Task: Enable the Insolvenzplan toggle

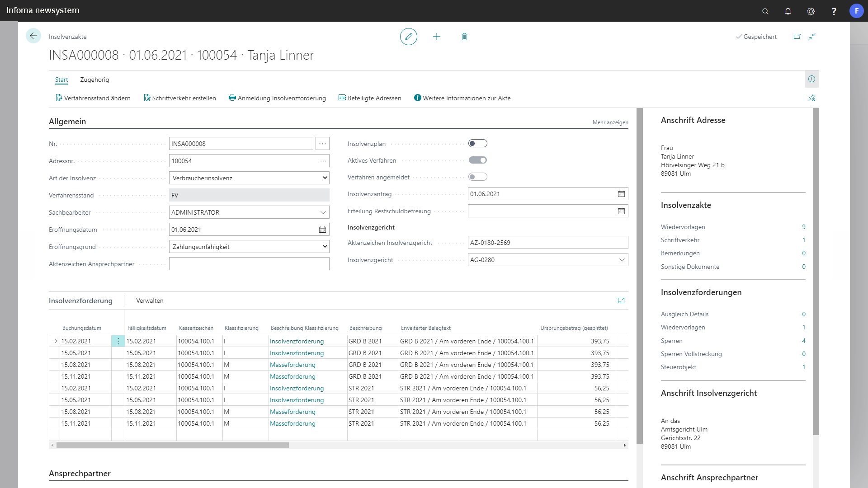Action: click(x=477, y=144)
